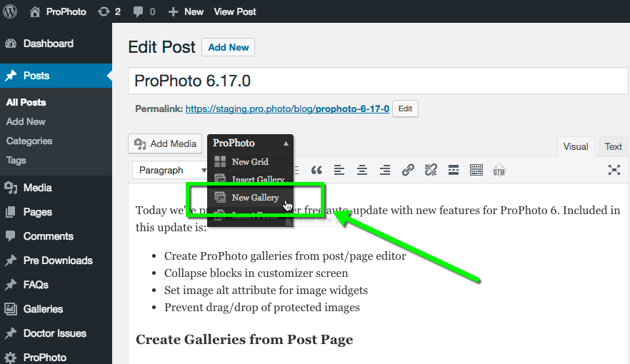Screen dimensions: 630x364
Task: Click the GTM toolbar icon
Action: click(499, 170)
